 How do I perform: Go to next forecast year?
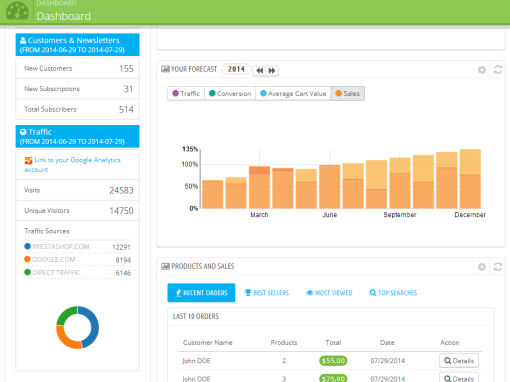click(272, 70)
